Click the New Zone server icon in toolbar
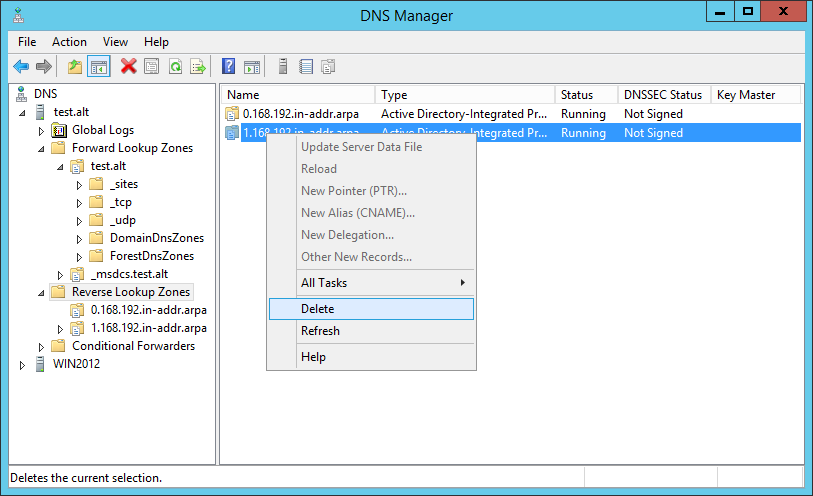 coord(283,67)
